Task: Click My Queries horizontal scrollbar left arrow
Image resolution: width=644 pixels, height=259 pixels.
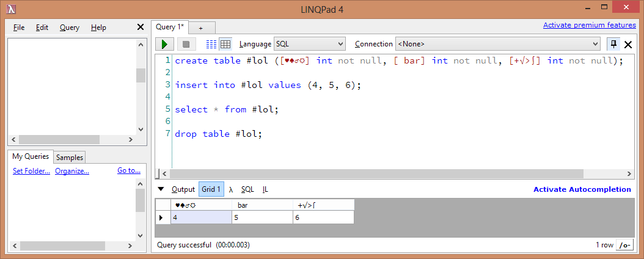Action: pyautogui.click(x=15, y=246)
